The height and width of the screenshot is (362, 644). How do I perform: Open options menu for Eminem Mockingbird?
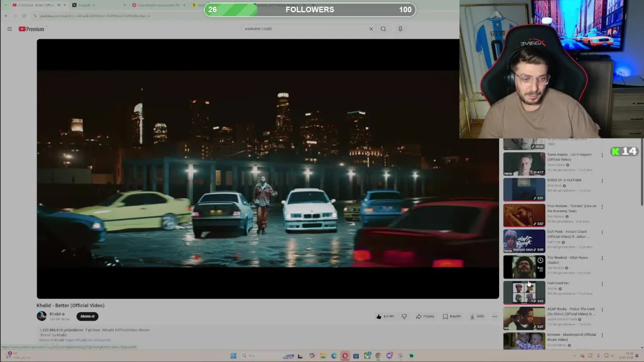602,335
